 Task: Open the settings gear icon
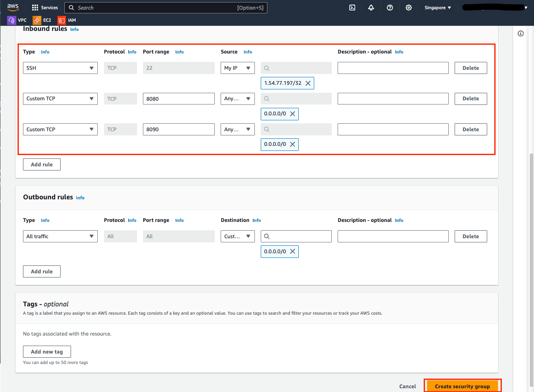(409, 8)
